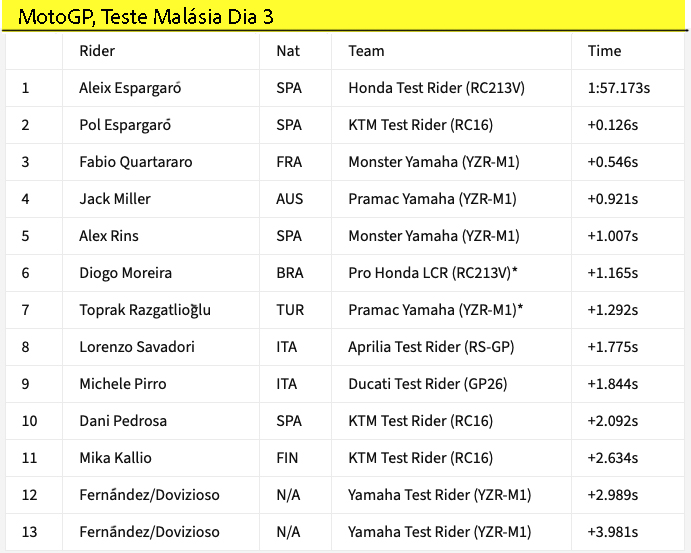Image resolution: width=691 pixels, height=553 pixels.
Task: Click position number 10 for Dani Pedrosa
Action: pyautogui.click(x=29, y=421)
